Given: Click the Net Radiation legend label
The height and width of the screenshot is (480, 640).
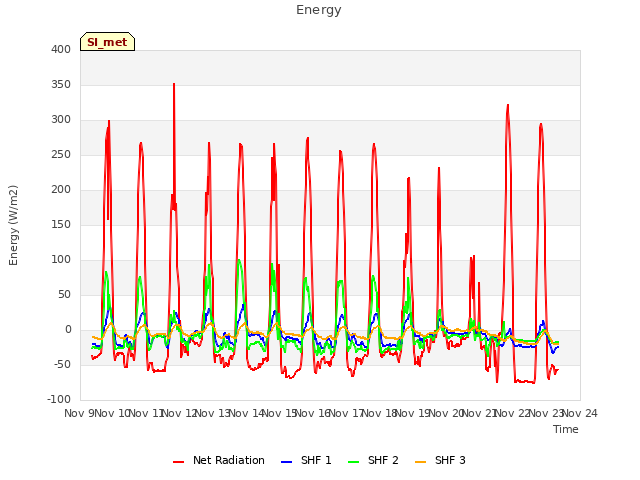Looking at the screenshot, I should (229, 460).
